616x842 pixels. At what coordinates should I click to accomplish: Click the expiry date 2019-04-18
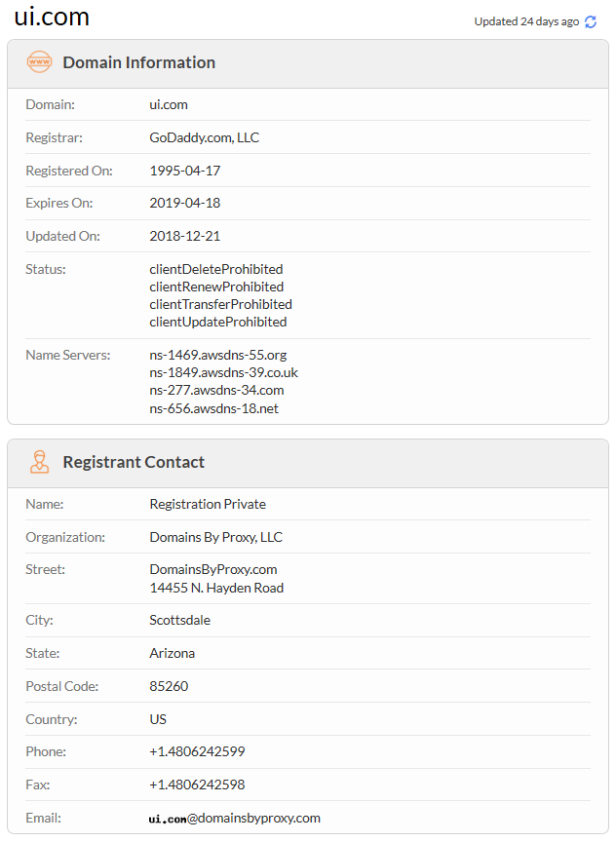185,203
